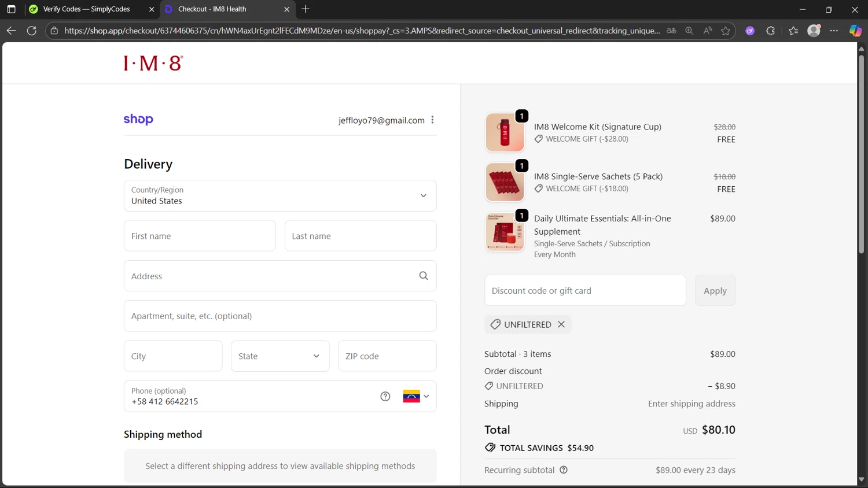Click the scroll down arrow of the scrollbar
Viewport: 868px width, 488px height.
(861, 479)
